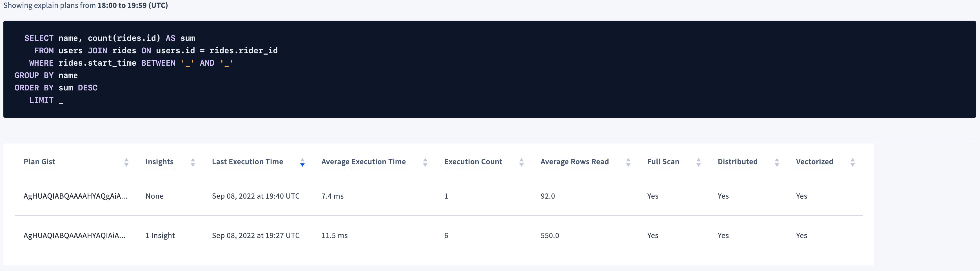Sort by Distributed column arrows
This screenshot has width=980, height=271.
point(777,163)
